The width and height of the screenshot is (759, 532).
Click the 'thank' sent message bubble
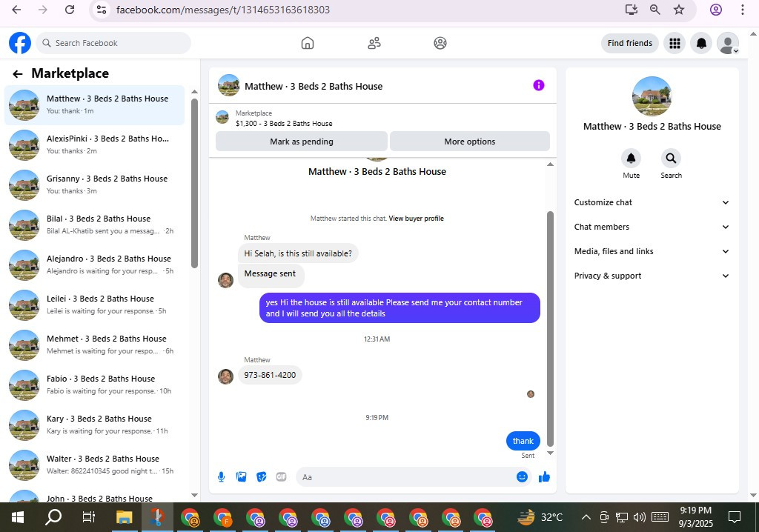coord(523,441)
